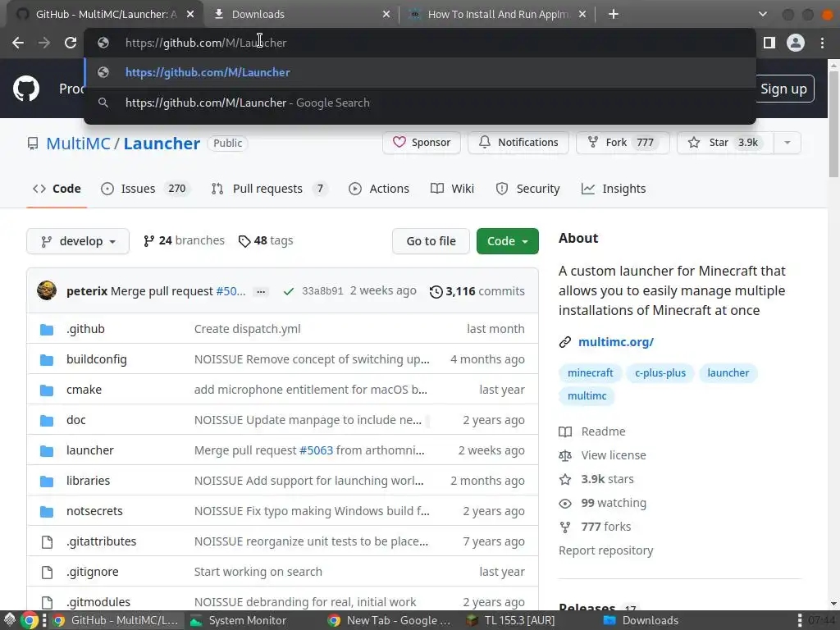Open commit hash 33a8b91
This screenshot has width=840, height=630.
322,291
